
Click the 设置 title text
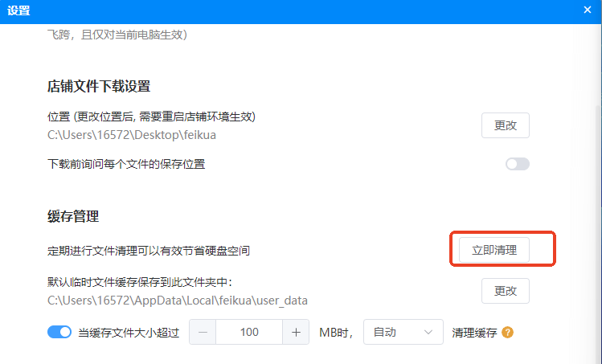pyautogui.click(x=19, y=11)
